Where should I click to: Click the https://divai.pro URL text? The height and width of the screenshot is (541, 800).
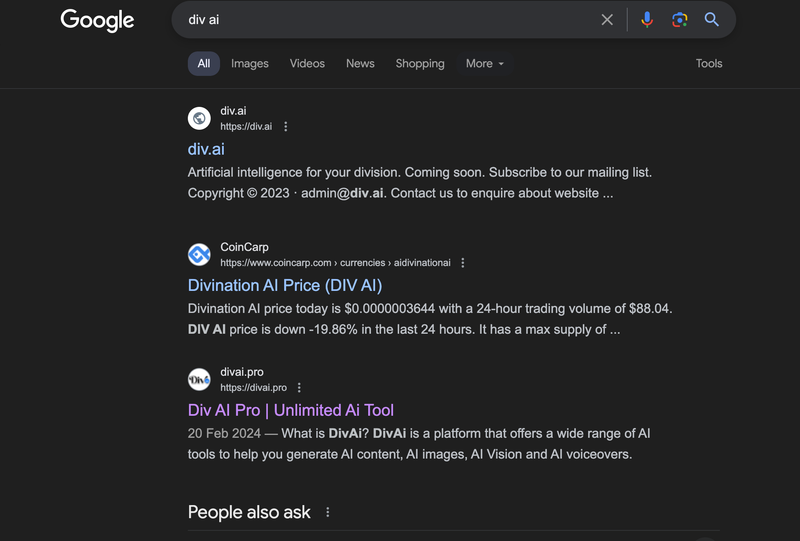254,388
